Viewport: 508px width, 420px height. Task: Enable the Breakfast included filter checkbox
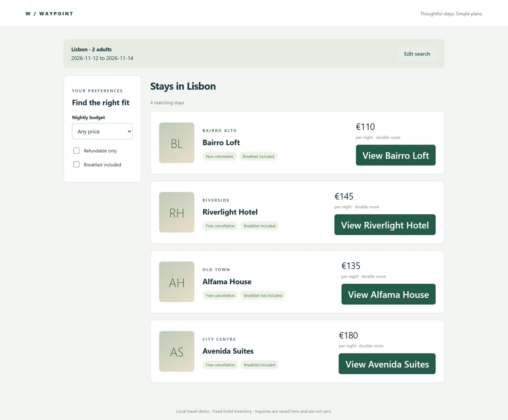[x=76, y=164]
